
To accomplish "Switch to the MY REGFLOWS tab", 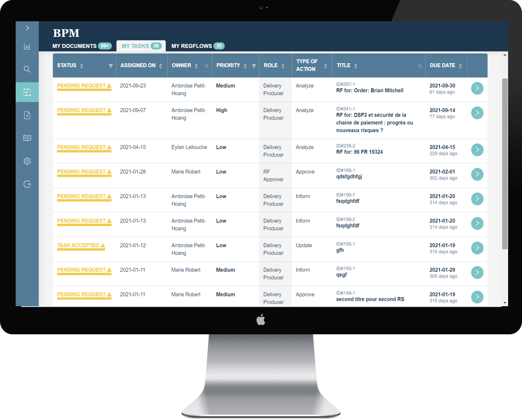I will [198, 46].
